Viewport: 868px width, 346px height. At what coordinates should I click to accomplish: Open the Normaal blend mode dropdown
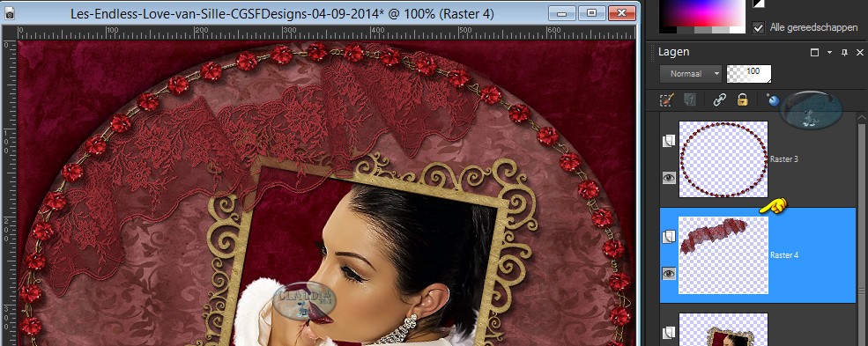691,73
